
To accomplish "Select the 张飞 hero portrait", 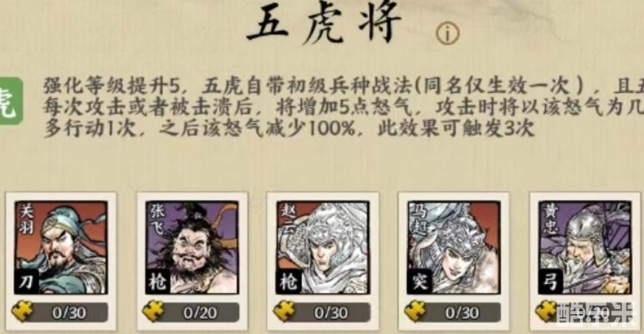I will [192, 247].
